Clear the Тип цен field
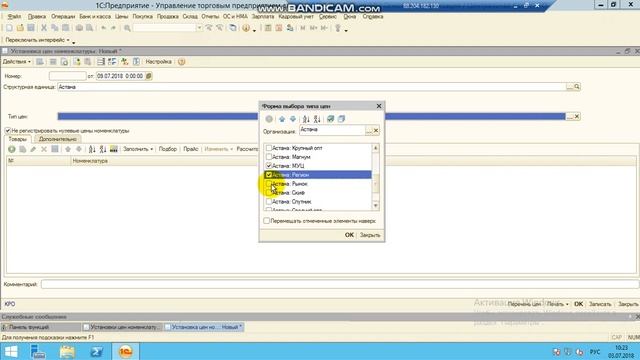Screen dimensions: 640x360 point(577,117)
